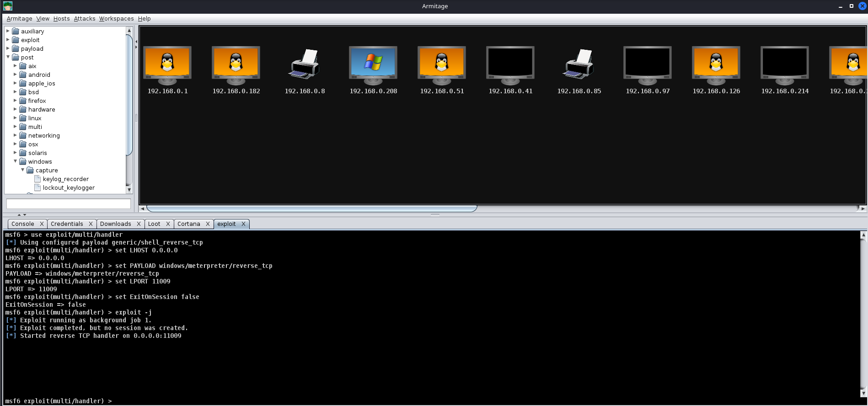Screen dimensions: 868x406
Task: Click the host panel horizontal scrollbar
Action: click(x=311, y=208)
